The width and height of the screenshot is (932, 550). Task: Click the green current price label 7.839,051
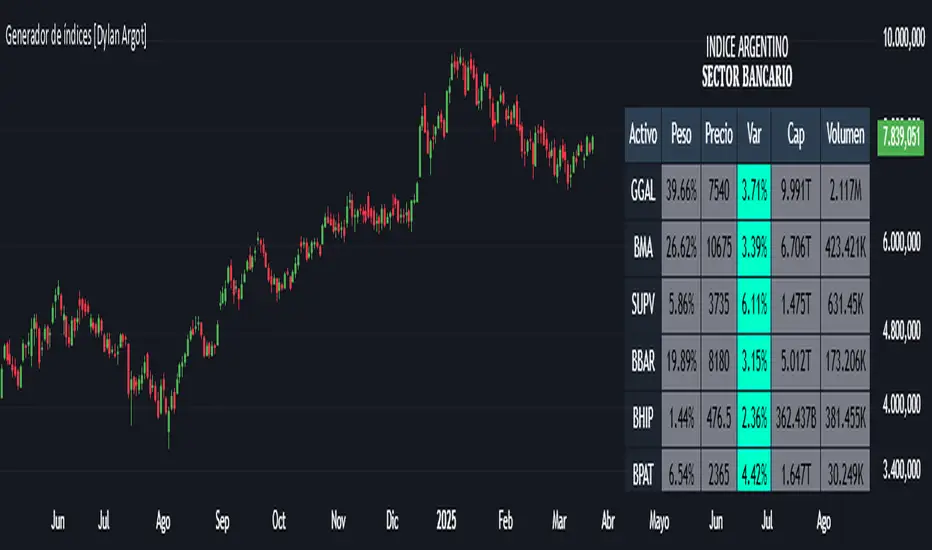tap(897, 136)
